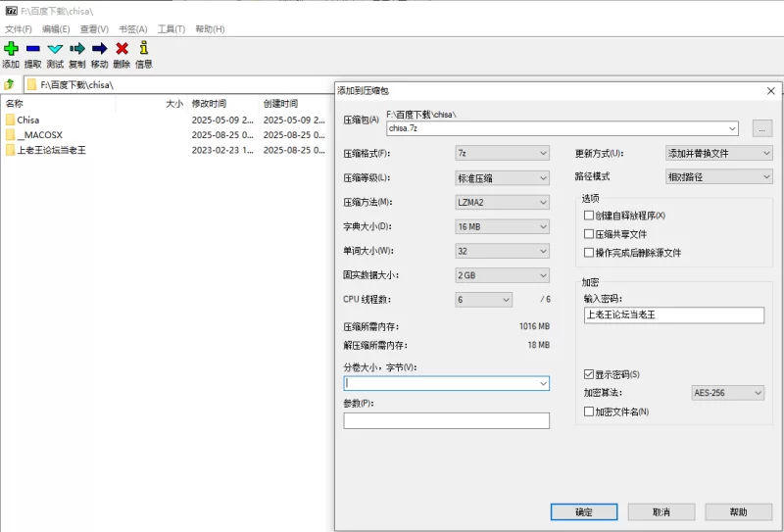This screenshot has height=532, width=784.
Task: Click the 7z app icon in title bar
Action: (11, 11)
